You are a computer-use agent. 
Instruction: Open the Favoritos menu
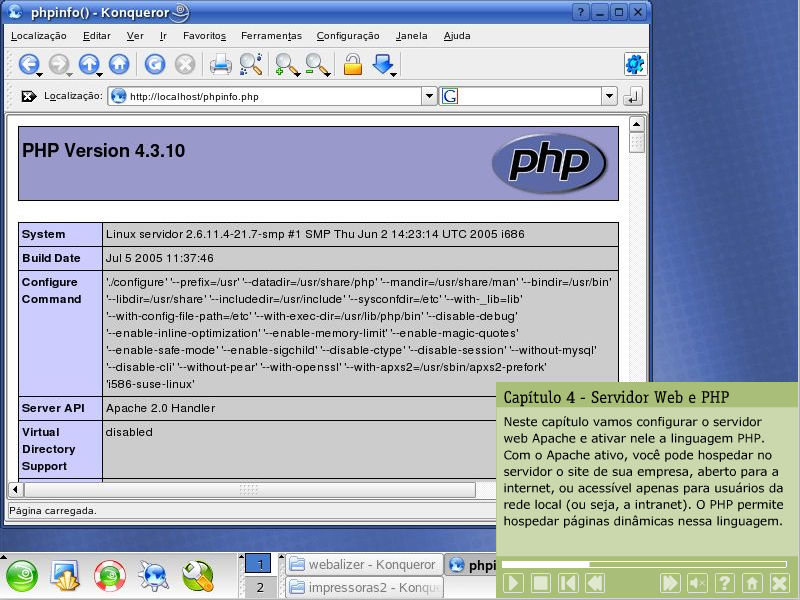click(204, 35)
